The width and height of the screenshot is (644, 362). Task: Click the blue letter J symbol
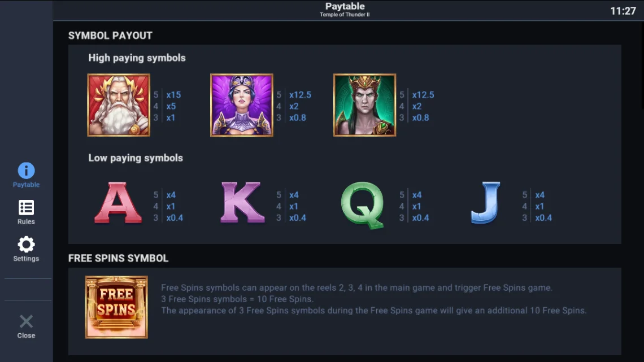click(x=485, y=203)
